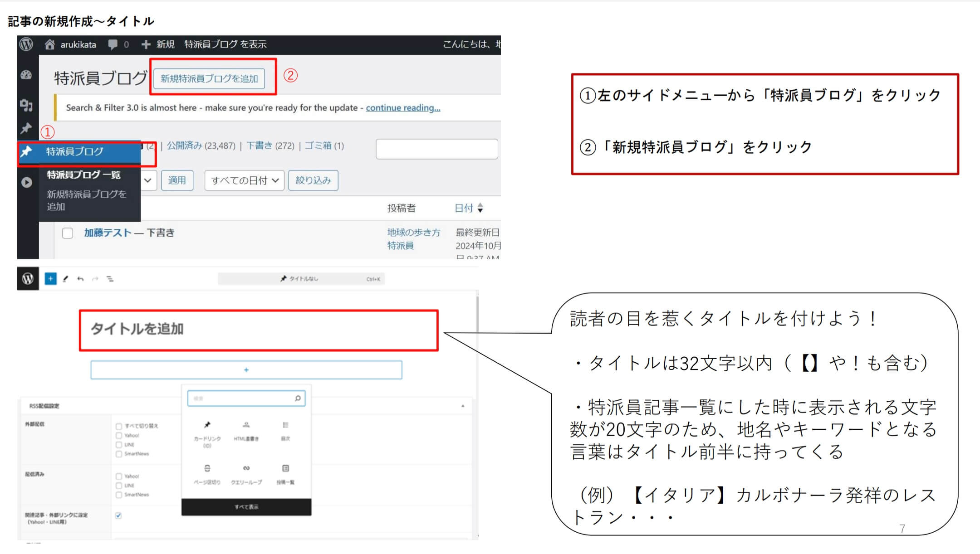Click the WordPress logo in the admin bar
This screenshot has height=554, width=980.
pyautogui.click(x=26, y=44)
